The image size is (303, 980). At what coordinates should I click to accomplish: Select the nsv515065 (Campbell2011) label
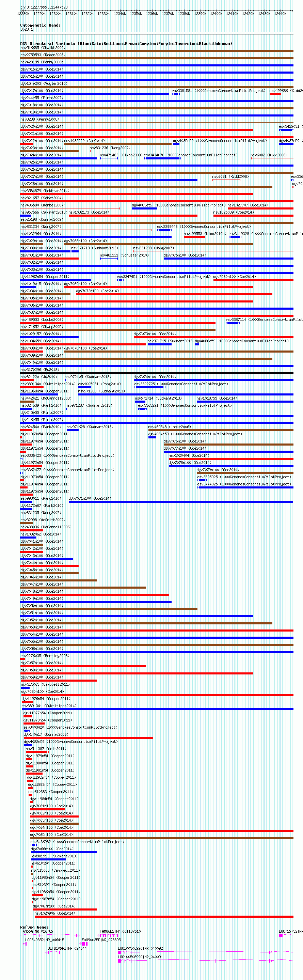coord(45,684)
